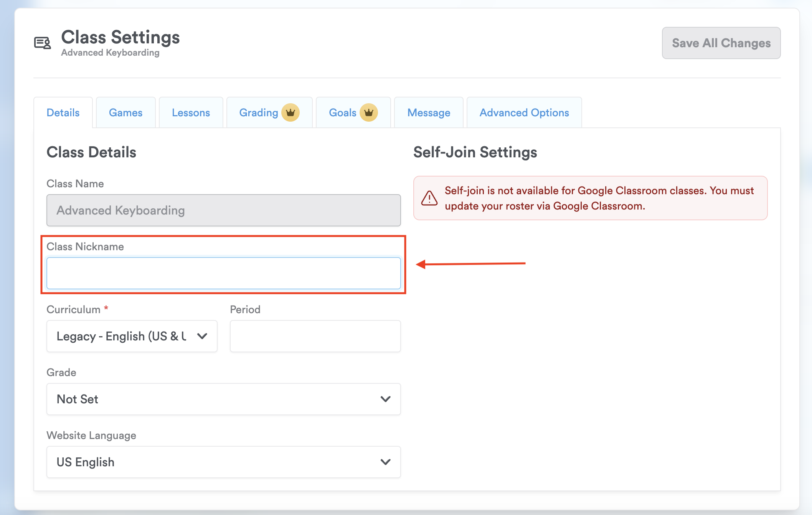Switch to the Games tab
This screenshot has width=812, height=515.
pyautogui.click(x=125, y=112)
